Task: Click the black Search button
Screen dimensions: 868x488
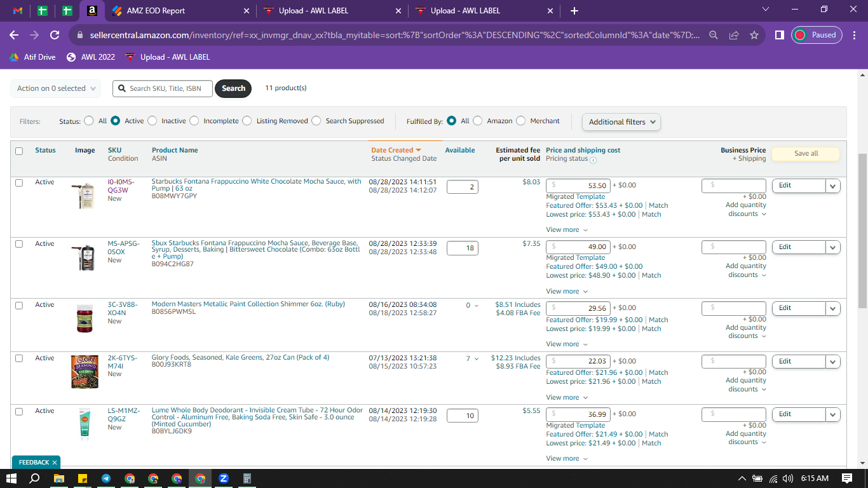Action: pos(233,88)
